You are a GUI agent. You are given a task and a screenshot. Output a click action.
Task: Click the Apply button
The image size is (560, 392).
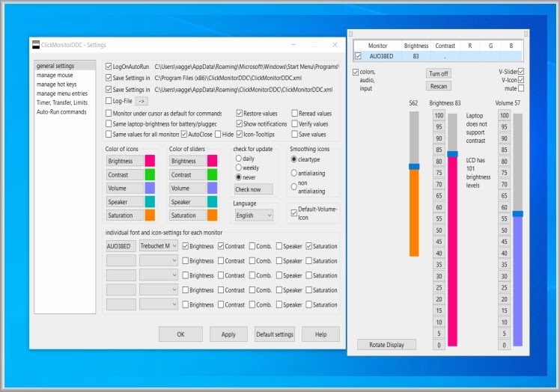click(228, 334)
